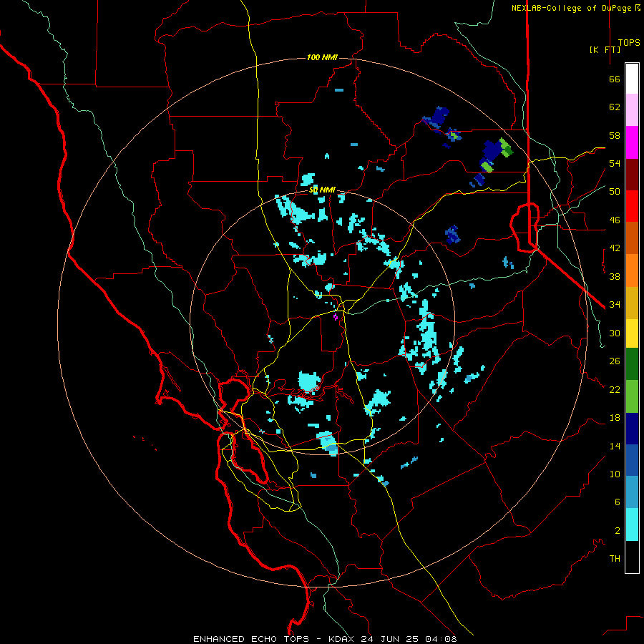Click the light pink swatch in the legend

(632, 109)
